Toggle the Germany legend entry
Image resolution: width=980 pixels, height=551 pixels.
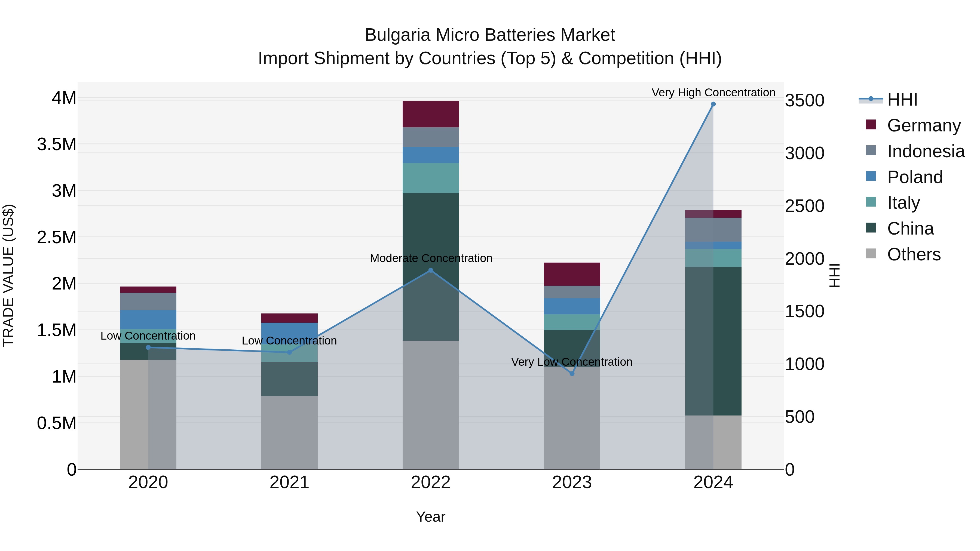tap(913, 125)
